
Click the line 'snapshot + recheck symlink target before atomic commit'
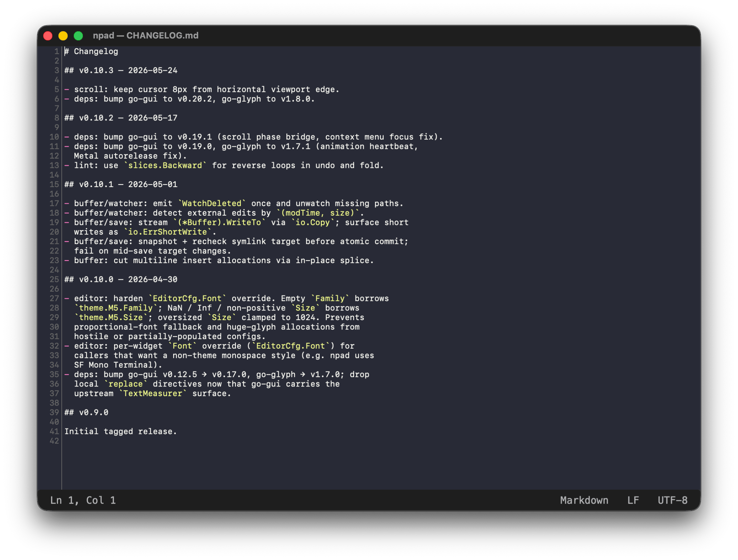(x=236, y=242)
